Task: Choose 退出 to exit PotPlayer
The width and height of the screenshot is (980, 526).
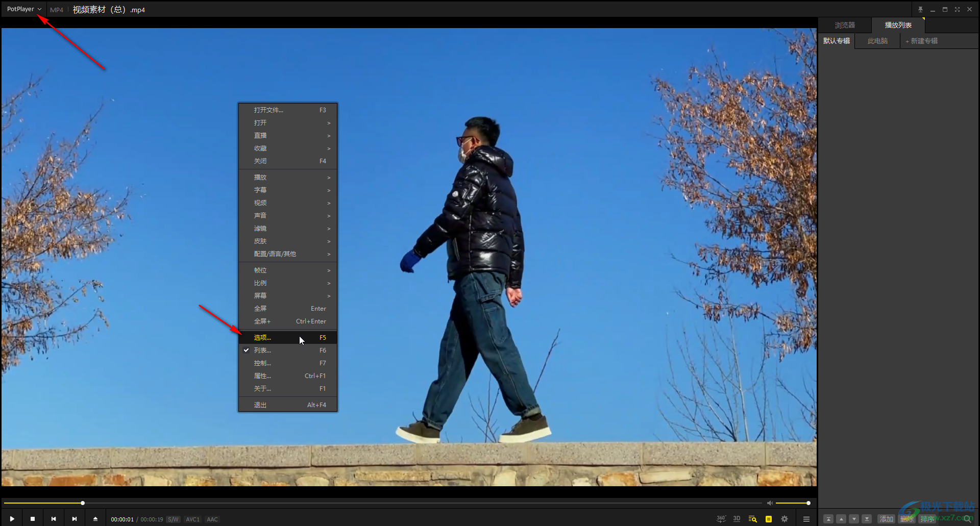Action: [x=288, y=405]
